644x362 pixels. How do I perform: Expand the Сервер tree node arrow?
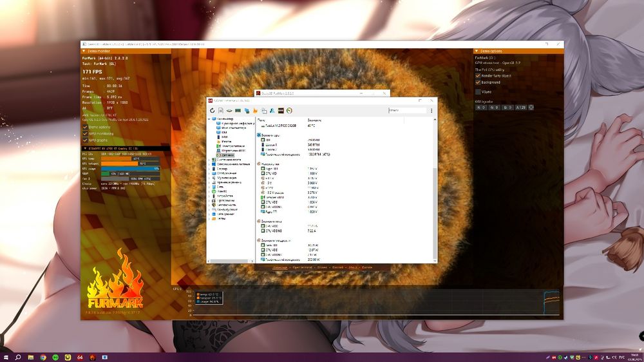click(209, 169)
